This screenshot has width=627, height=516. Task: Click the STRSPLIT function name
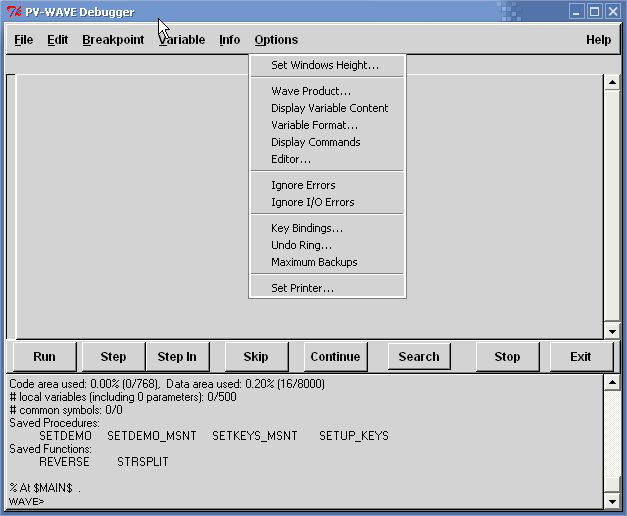(x=142, y=462)
